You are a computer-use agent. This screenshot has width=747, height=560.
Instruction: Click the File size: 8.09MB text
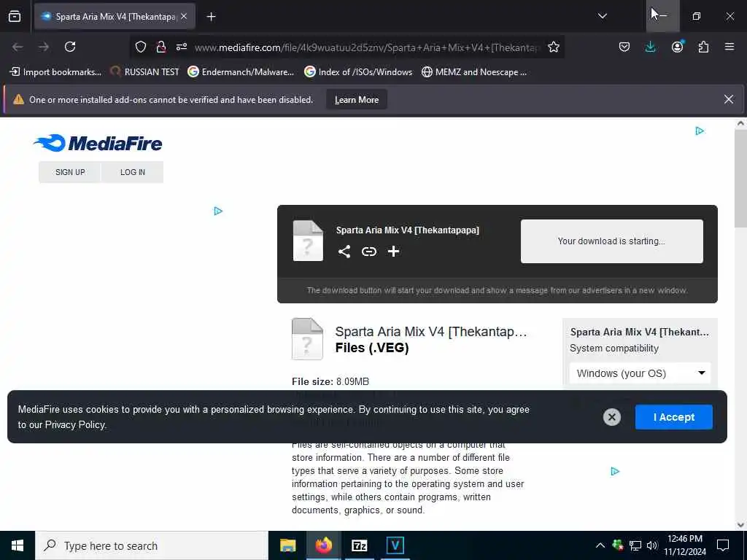330,381
